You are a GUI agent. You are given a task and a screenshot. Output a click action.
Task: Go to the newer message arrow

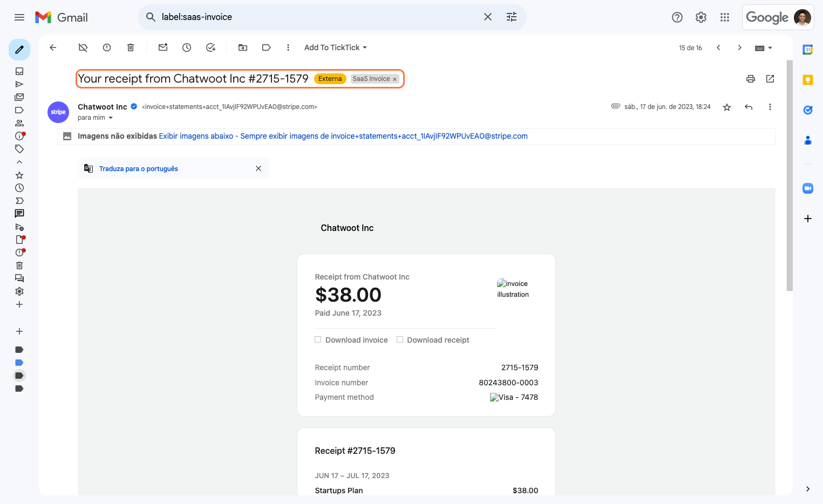tap(718, 47)
